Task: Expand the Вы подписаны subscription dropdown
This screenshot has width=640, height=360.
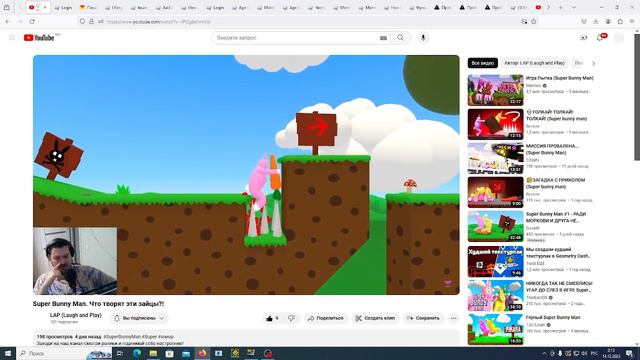Action: (139, 318)
